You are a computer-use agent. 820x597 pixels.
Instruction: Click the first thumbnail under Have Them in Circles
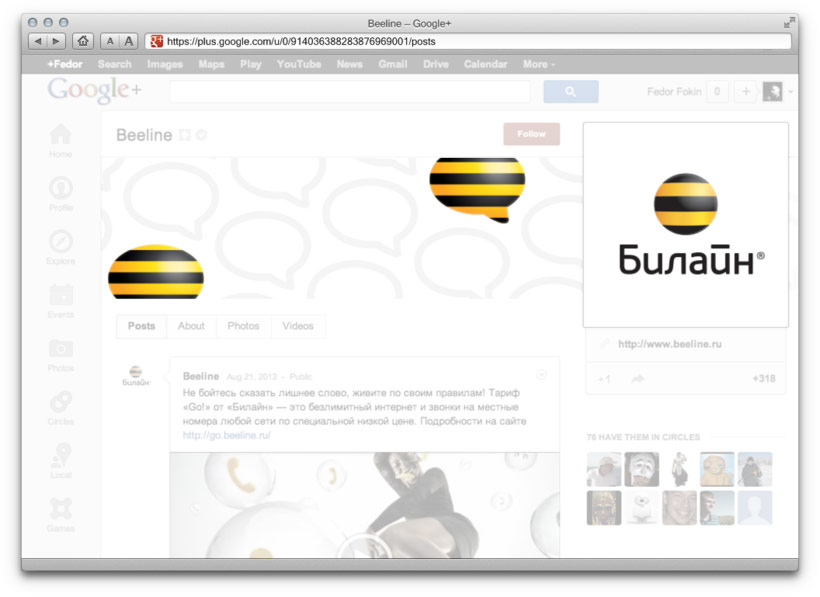[604, 469]
